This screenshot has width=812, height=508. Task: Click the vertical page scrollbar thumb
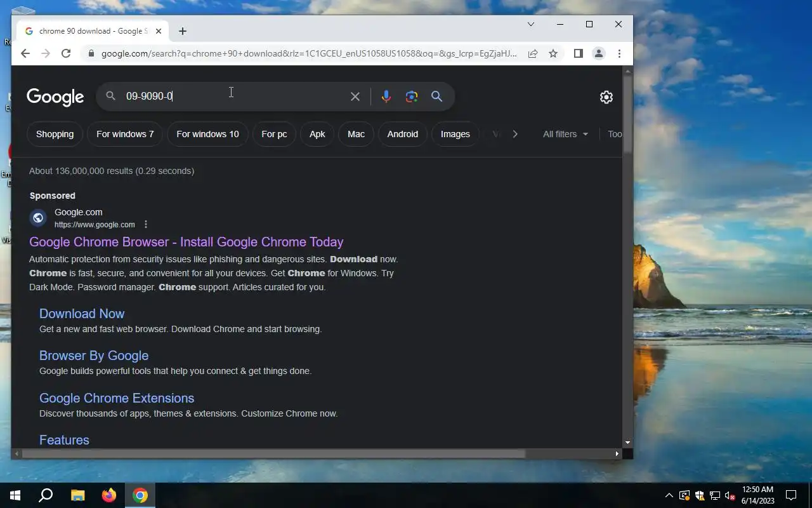click(627, 114)
